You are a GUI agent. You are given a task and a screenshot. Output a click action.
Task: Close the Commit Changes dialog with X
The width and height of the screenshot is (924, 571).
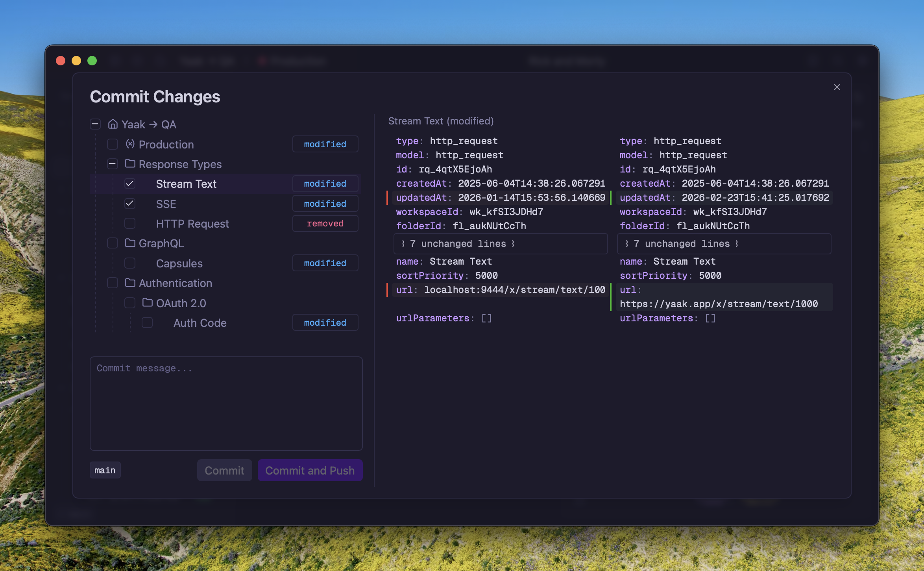[837, 87]
